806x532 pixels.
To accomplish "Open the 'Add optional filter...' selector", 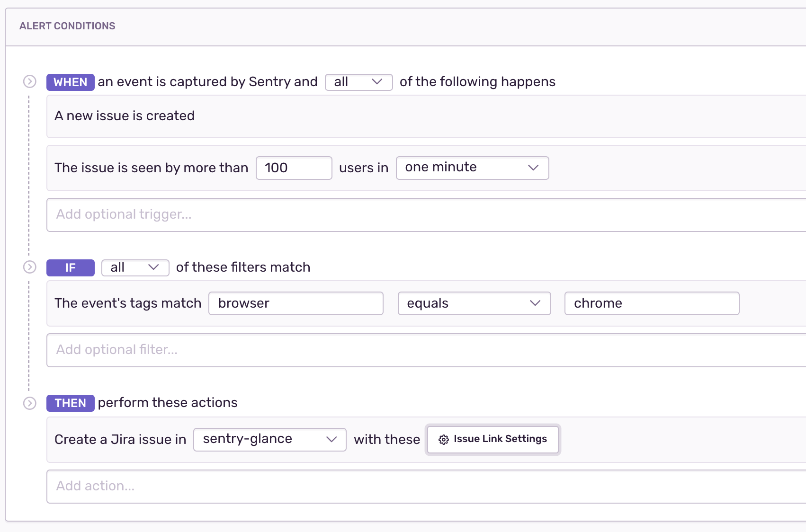I will (x=425, y=350).
